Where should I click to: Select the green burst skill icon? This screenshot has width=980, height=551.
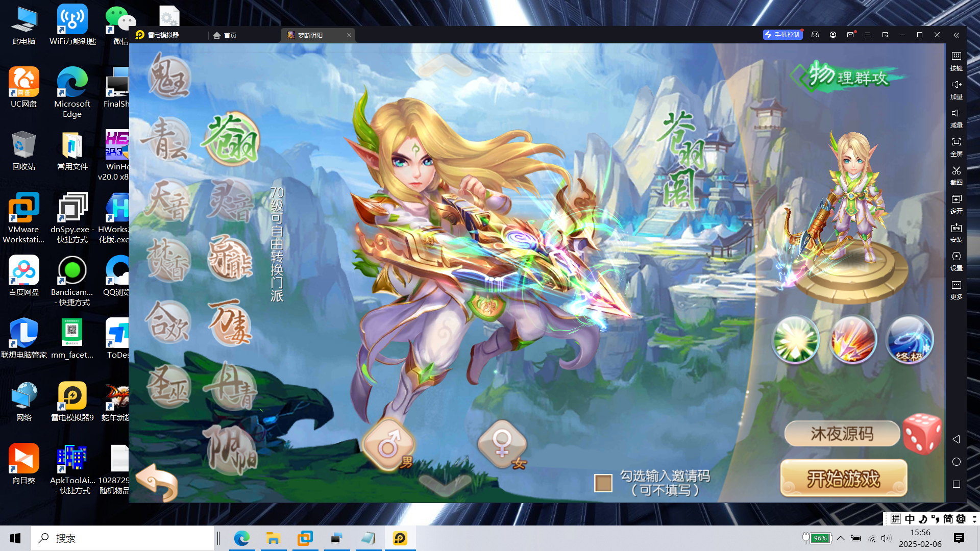[x=795, y=340]
